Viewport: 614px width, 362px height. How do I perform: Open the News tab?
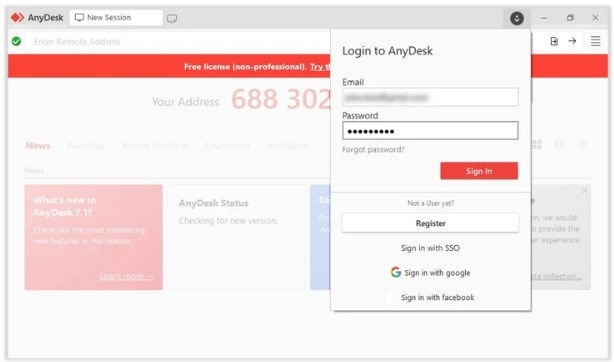[x=38, y=146]
